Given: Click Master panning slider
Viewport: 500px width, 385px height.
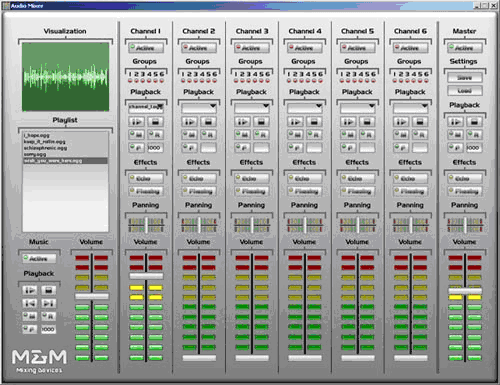Looking at the screenshot, I should coord(465,225).
